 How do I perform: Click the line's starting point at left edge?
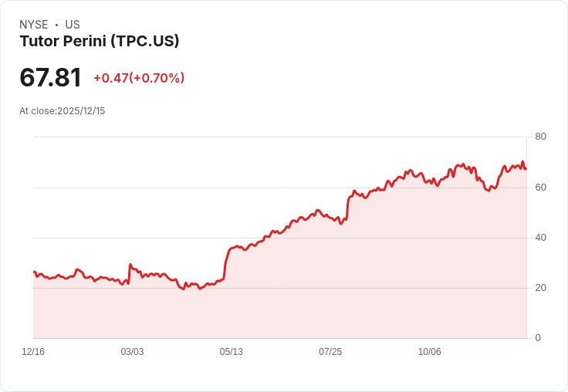pos(34,272)
